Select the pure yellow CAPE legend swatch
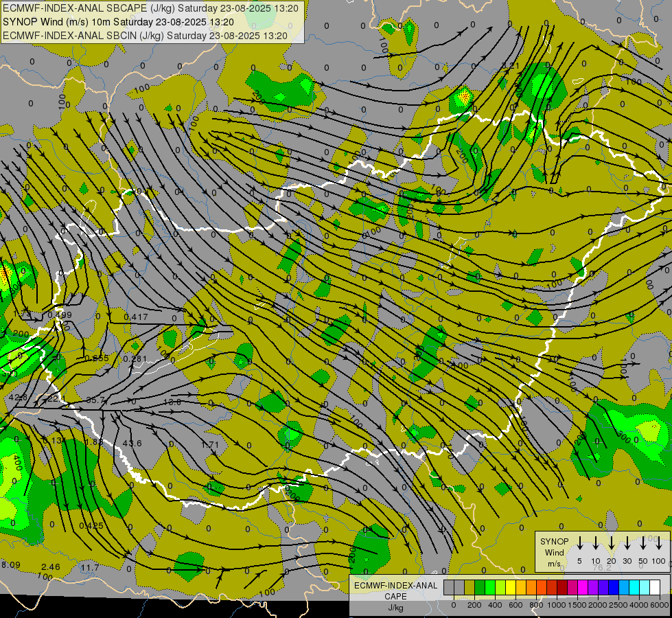The image size is (672, 618). [x=511, y=588]
